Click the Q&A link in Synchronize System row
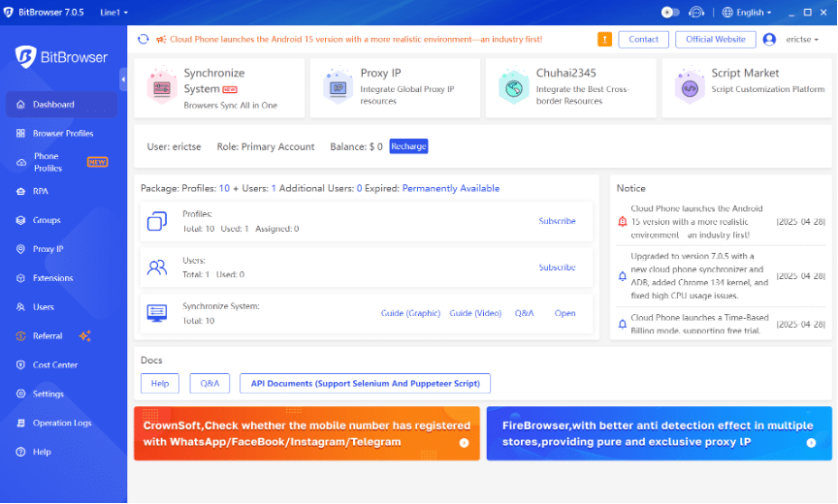 click(525, 313)
